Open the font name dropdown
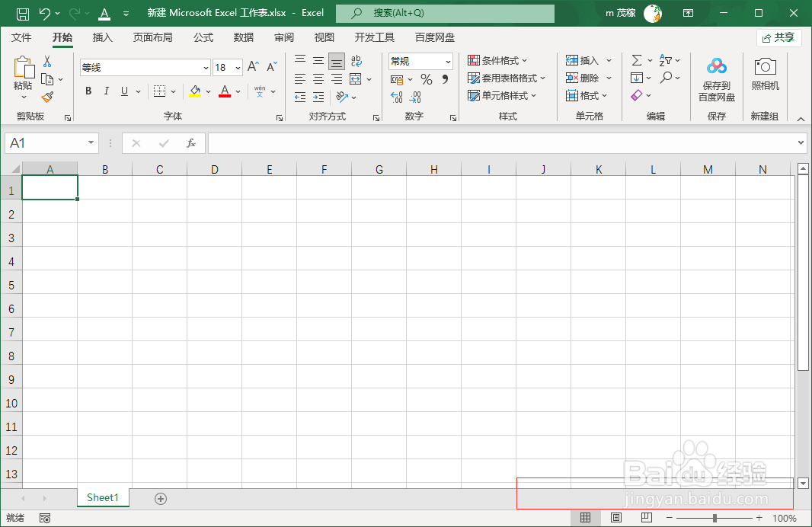812x527 pixels. tap(206, 68)
